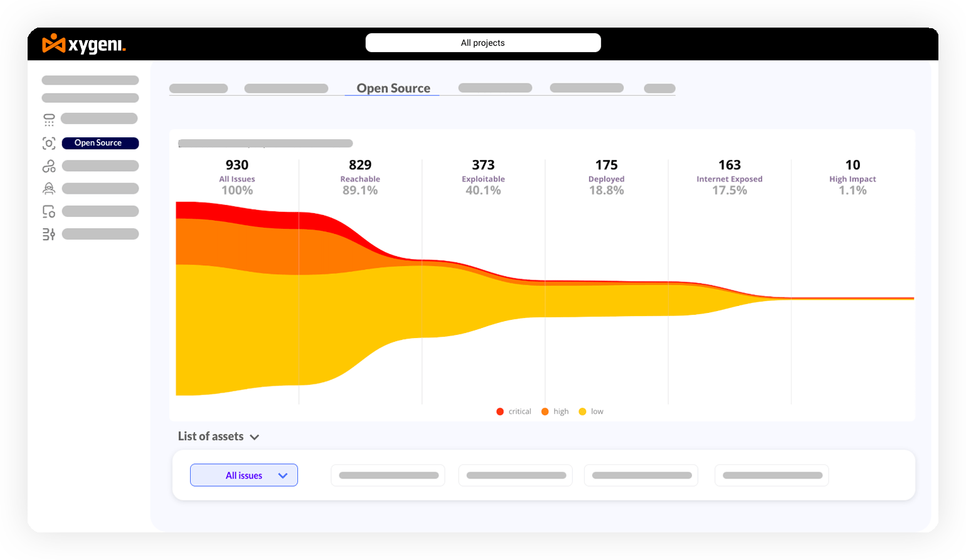
Task: Click the 373 Exploitable count
Action: [483, 165]
